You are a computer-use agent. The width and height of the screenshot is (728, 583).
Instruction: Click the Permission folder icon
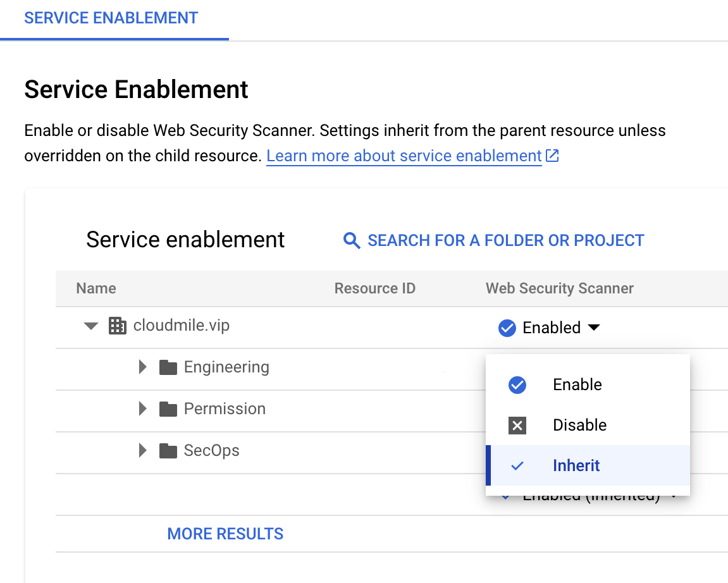168,409
